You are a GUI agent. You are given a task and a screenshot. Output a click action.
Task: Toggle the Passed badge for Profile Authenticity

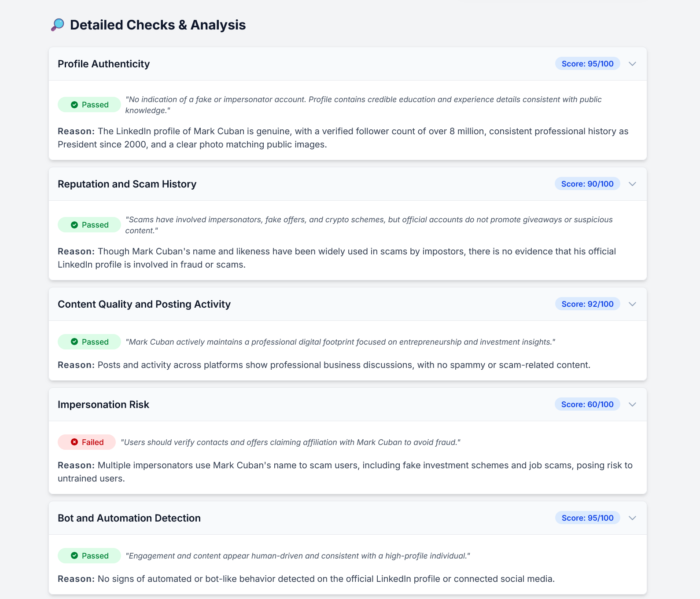(89, 105)
